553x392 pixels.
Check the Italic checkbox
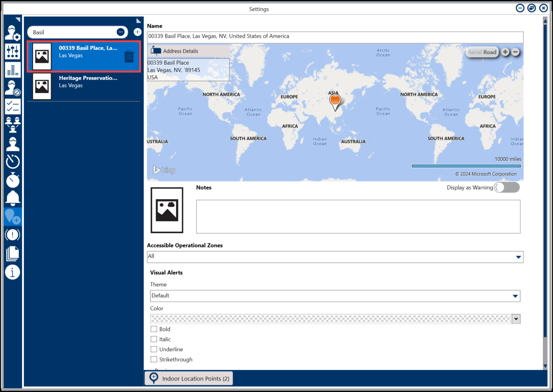(154, 339)
